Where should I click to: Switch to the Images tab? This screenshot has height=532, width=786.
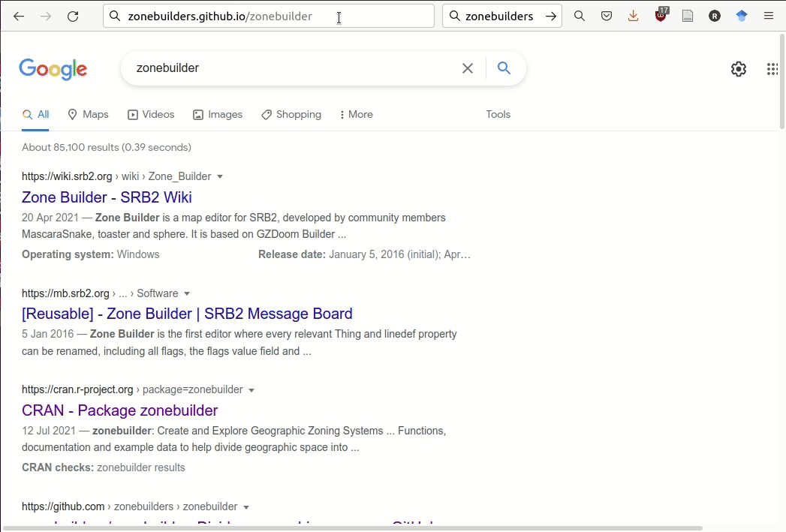coord(218,115)
